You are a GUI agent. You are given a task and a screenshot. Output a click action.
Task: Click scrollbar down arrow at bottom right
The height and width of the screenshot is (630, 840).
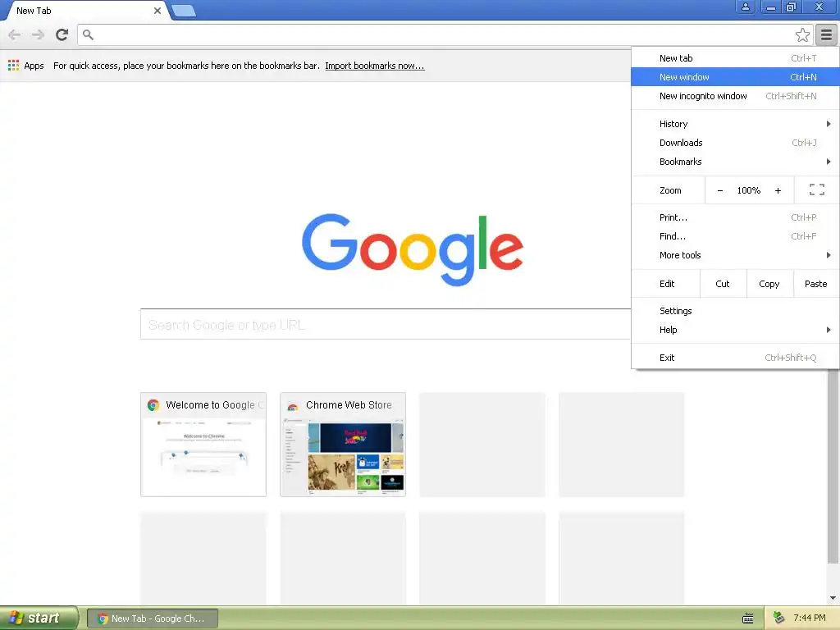833,598
